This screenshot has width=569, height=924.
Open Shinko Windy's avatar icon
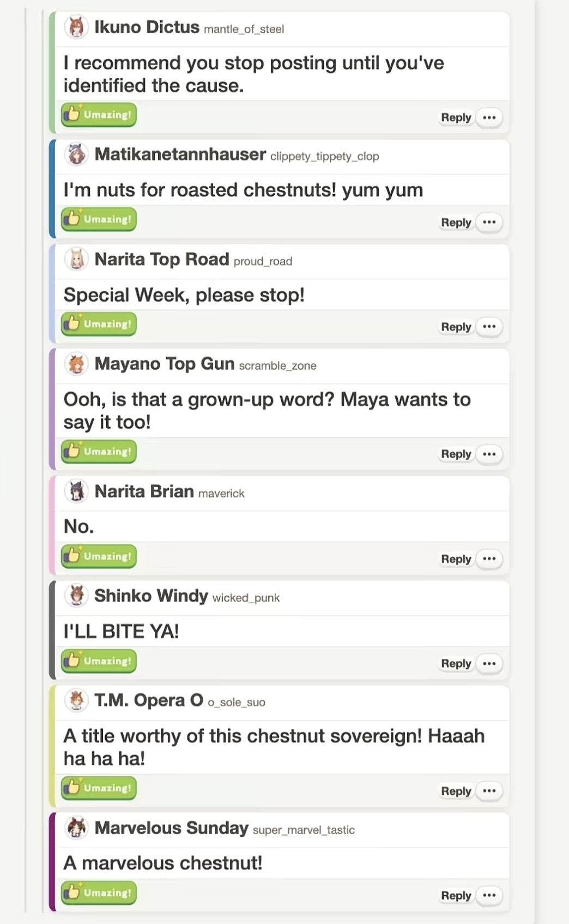76,596
